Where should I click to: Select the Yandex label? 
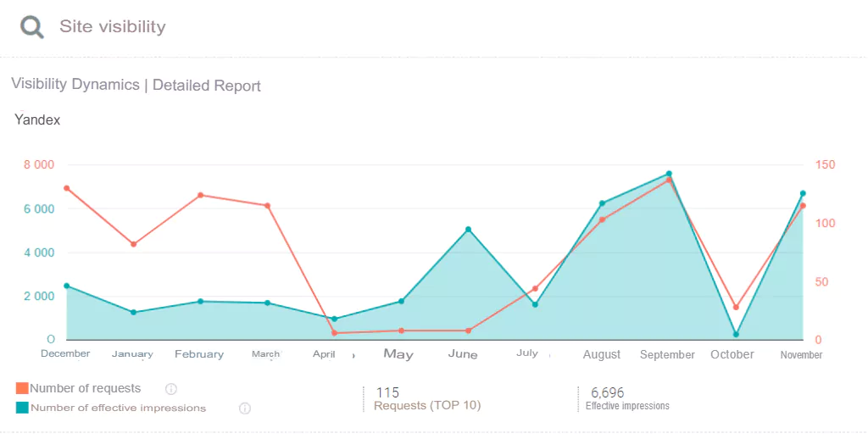click(37, 119)
